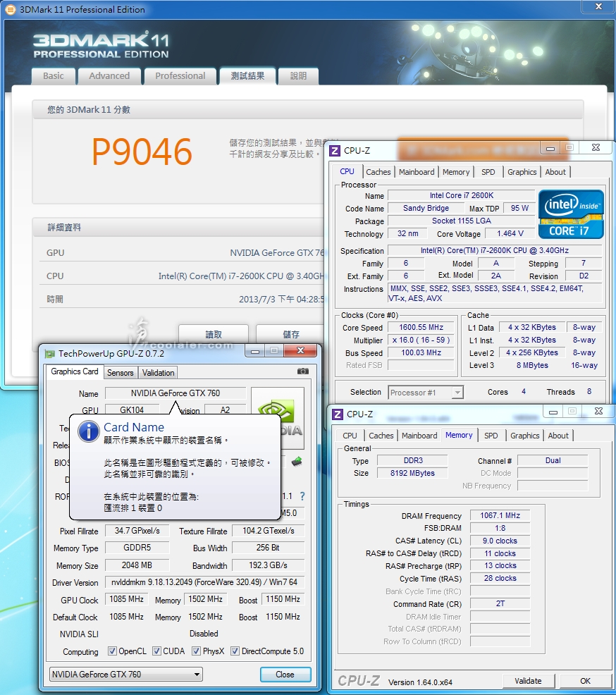616x695 pixels.
Task: Toggle the OpenCL checkbox in GPU-Z
Action: click(x=112, y=651)
